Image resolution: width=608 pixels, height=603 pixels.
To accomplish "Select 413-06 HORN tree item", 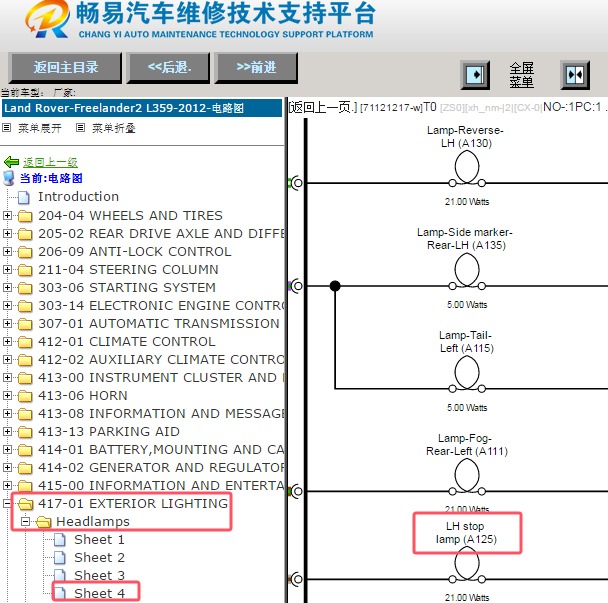I will coord(83,396).
